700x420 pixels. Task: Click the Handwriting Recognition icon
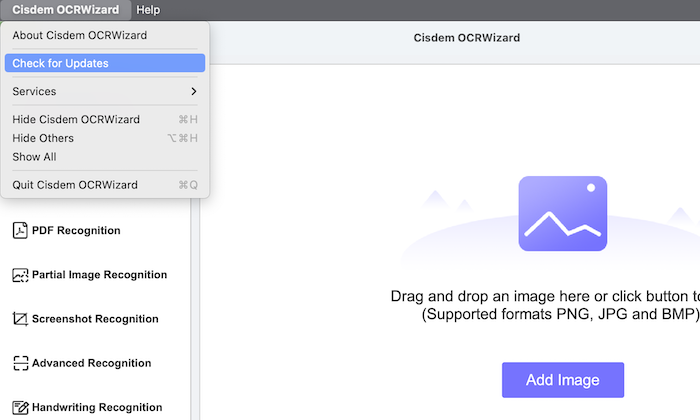(20, 408)
